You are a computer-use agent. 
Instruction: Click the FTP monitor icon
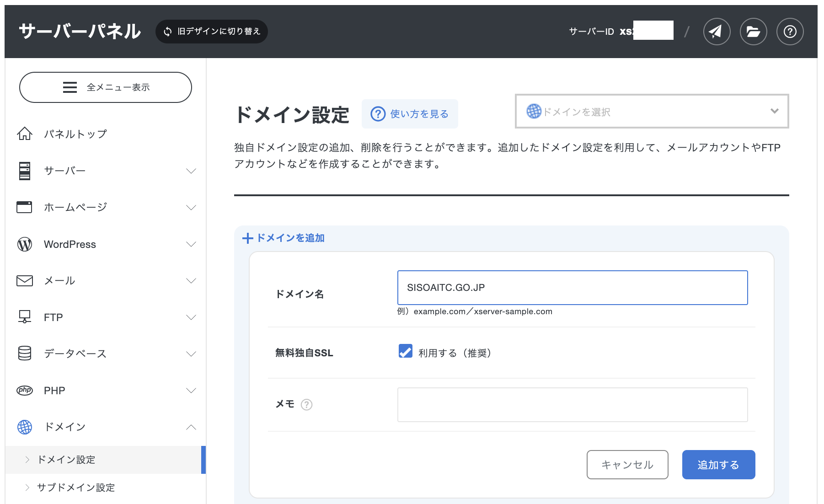click(25, 317)
